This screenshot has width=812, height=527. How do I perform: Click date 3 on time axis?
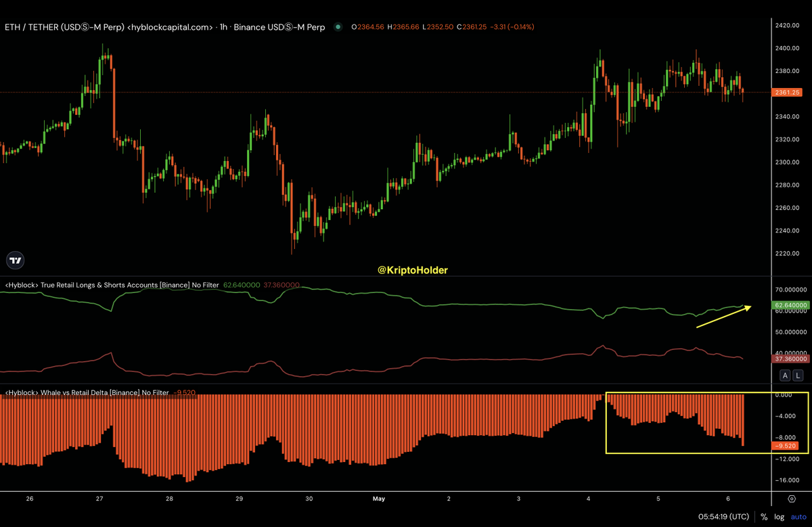tap(518, 499)
